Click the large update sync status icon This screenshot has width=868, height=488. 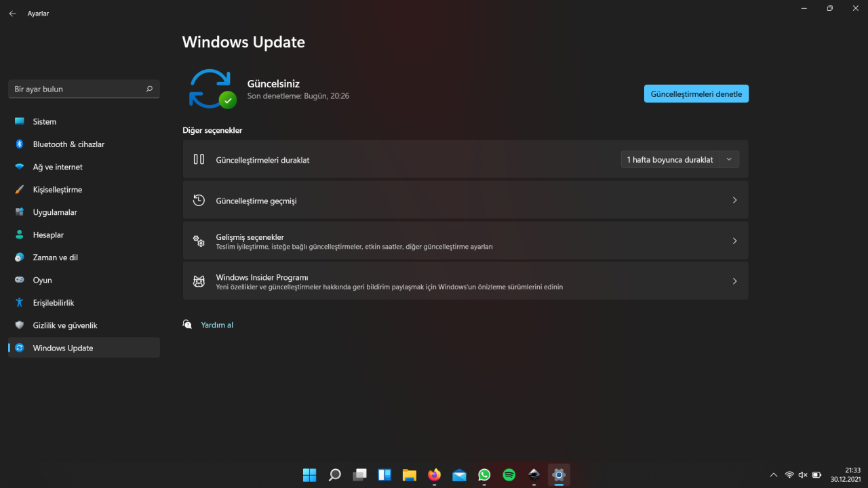[212, 89]
